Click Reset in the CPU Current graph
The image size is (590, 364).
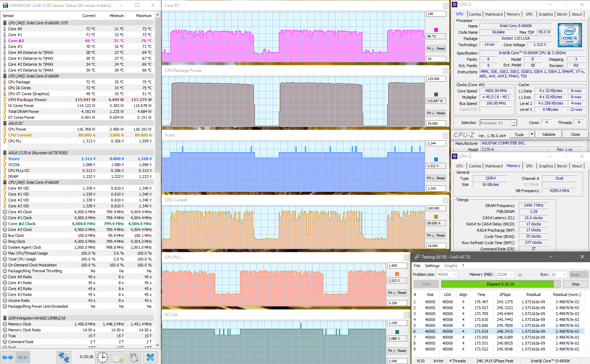pyautogui.click(x=441, y=235)
